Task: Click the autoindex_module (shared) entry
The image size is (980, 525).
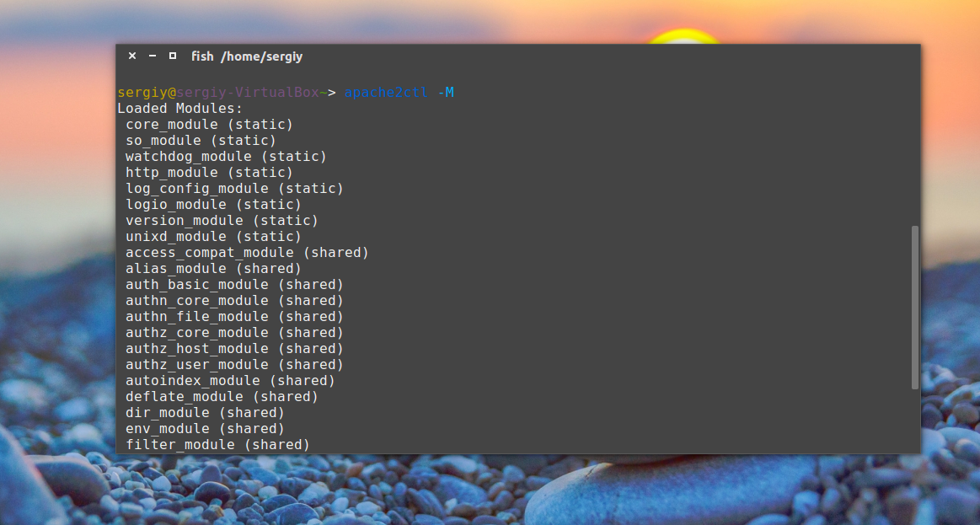Action: coord(230,380)
